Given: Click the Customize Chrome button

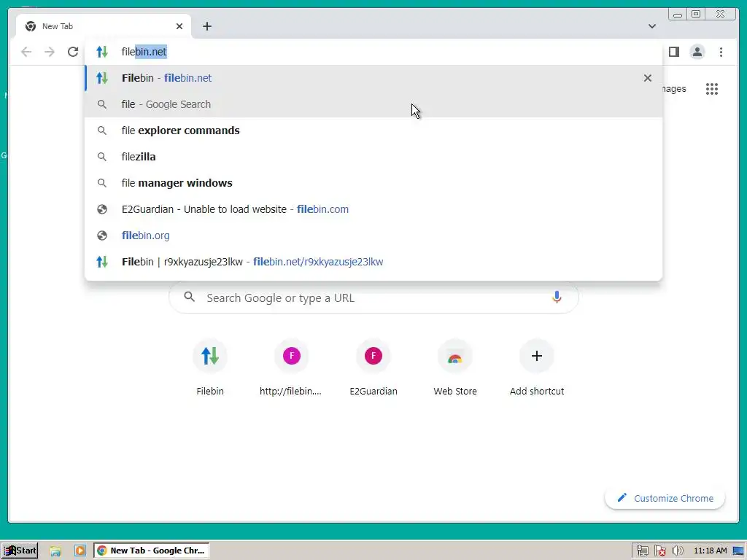Looking at the screenshot, I should [x=665, y=498].
